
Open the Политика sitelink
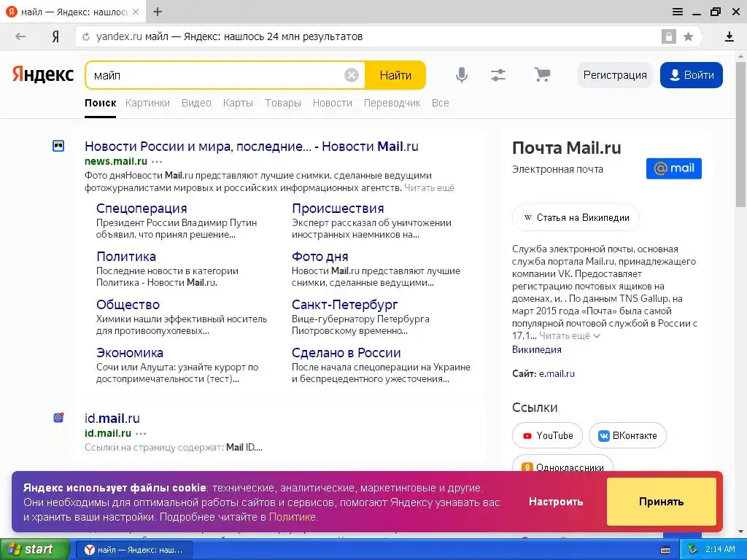click(126, 256)
